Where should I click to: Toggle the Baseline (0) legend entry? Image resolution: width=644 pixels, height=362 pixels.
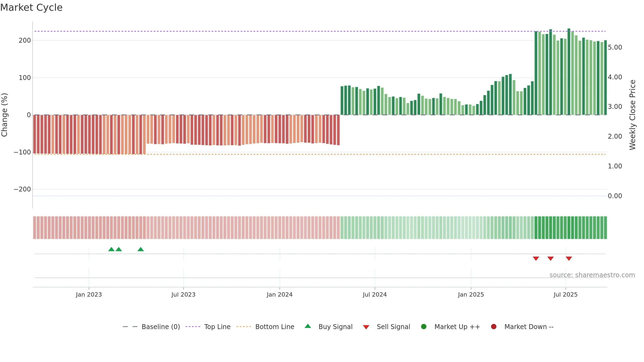tap(151, 327)
